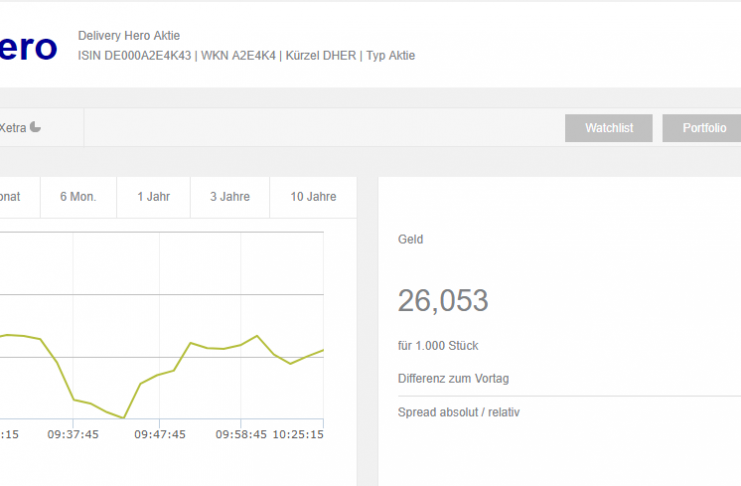Open the 10 Jahre chart tab

point(313,197)
